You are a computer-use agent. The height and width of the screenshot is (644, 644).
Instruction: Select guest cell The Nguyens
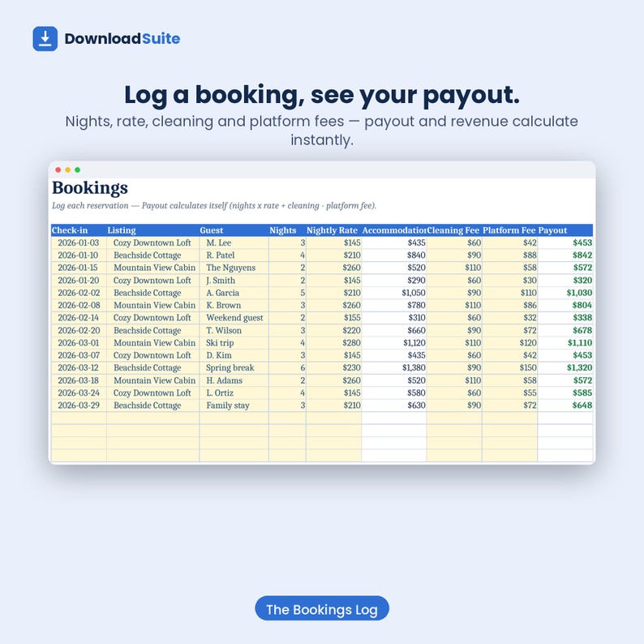(234, 268)
